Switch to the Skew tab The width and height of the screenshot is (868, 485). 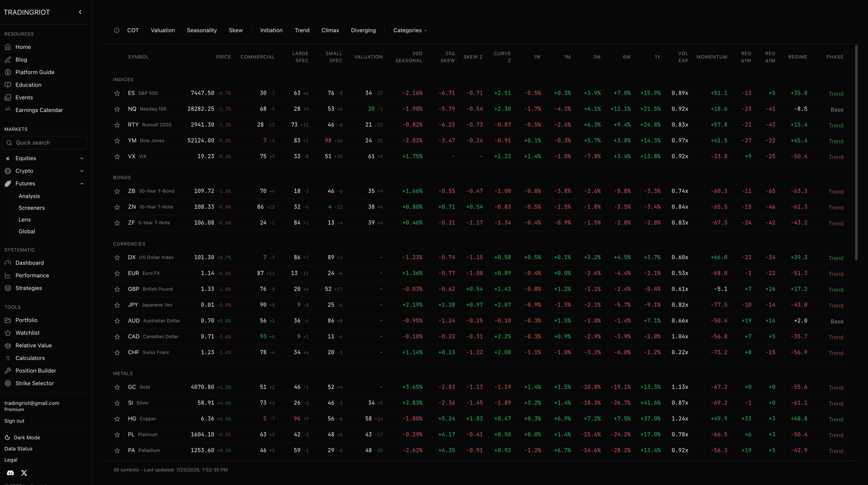coord(236,30)
